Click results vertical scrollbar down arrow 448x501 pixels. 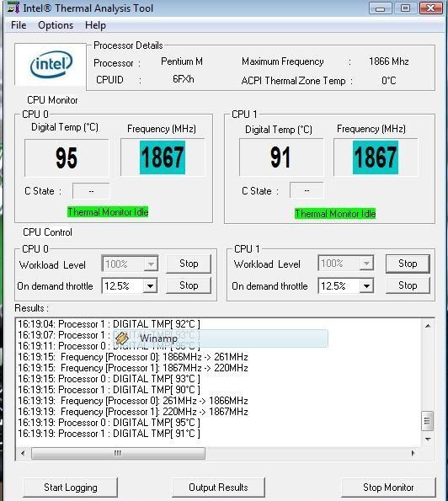pos(428,440)
